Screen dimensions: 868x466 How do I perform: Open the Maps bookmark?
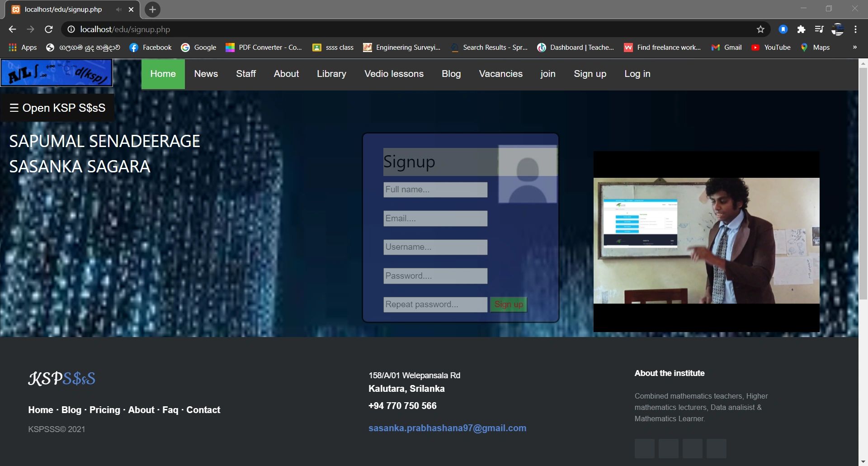[815, 48]
